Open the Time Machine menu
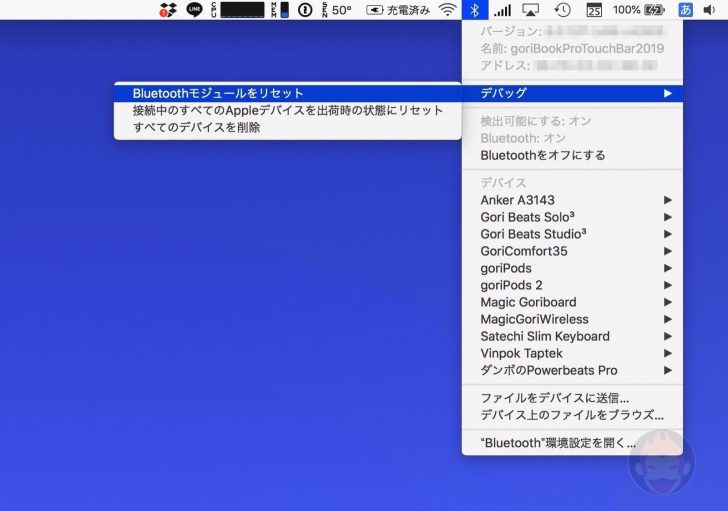Image resolution: width=728 pixels, height=511 pixels. pos(562,10)
